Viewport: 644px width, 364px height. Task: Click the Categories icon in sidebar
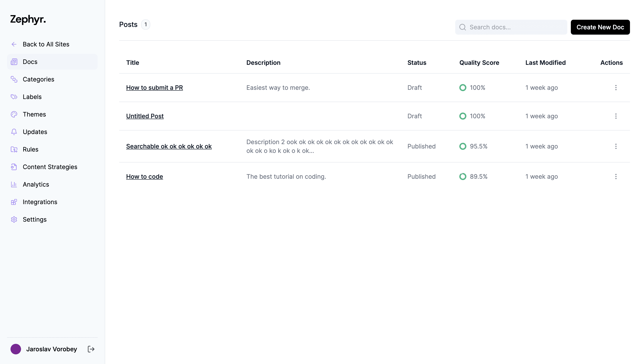14,79
